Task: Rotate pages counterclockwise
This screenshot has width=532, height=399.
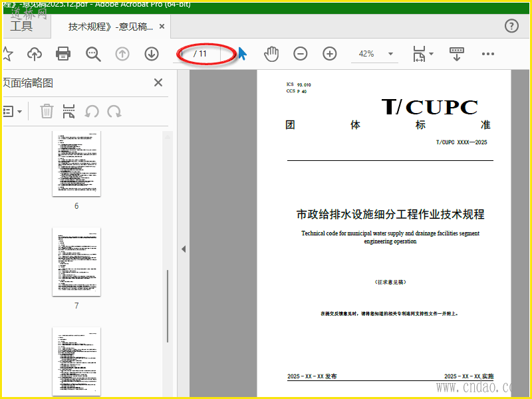Action: tap(92, 111)
